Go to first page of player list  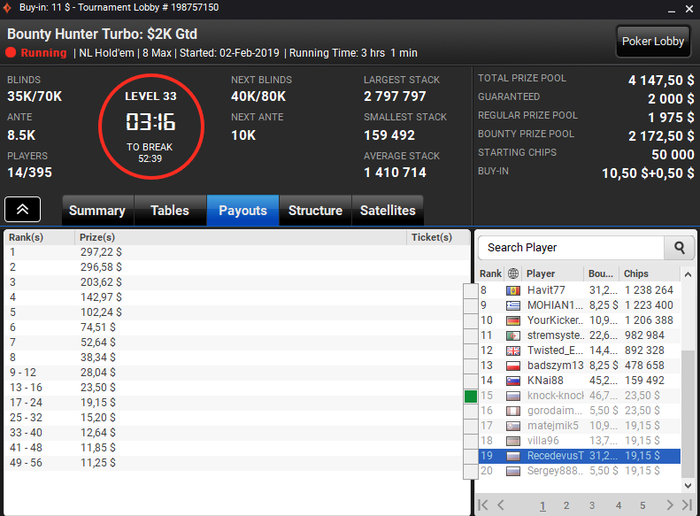coord(483,505)
